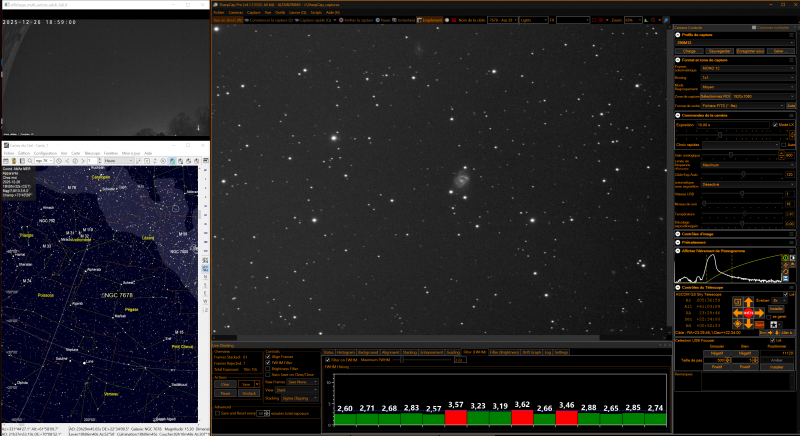Stop telescope motion with red center button
This screenshot has height=436, width=800.
pyautogui.click(x=748, y=313)
